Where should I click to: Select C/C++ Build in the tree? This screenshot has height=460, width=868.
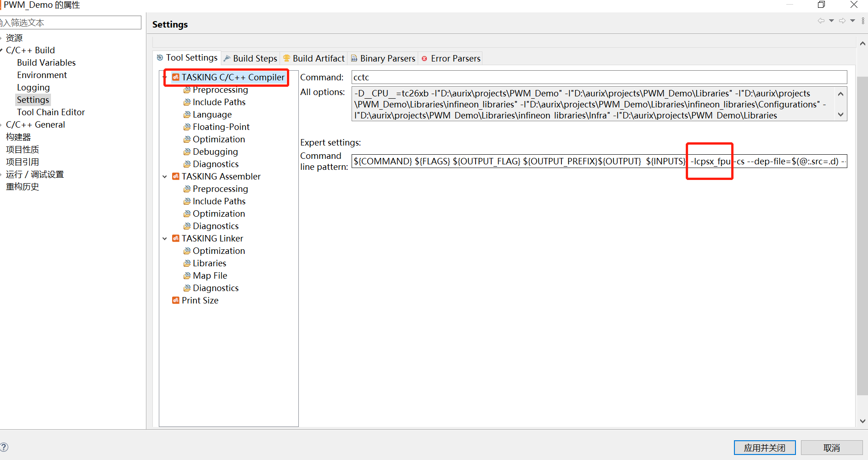coord(30,50)
